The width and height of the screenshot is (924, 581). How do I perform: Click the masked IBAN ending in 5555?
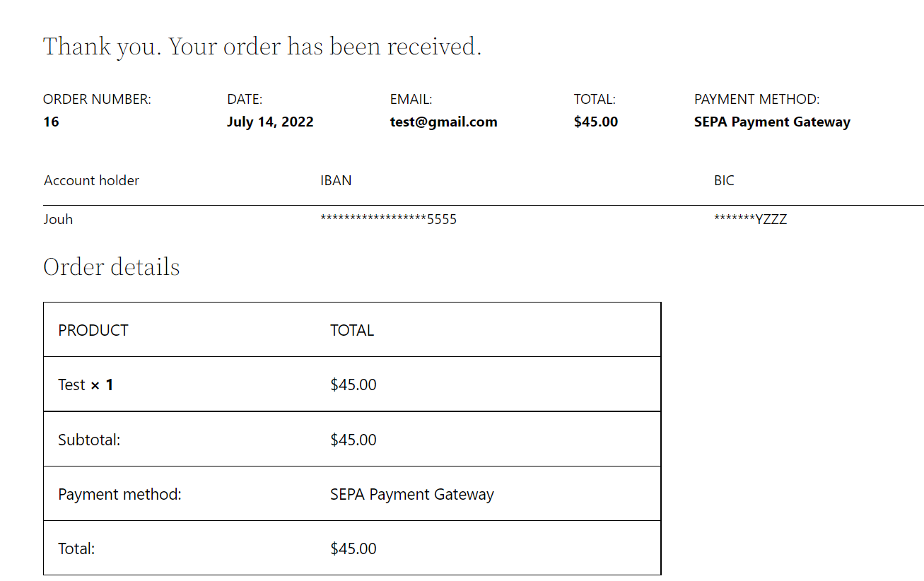point(388,220)
